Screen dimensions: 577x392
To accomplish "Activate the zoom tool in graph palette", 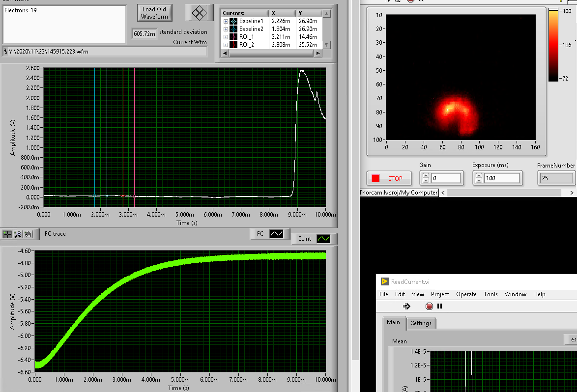I will 18,234.
